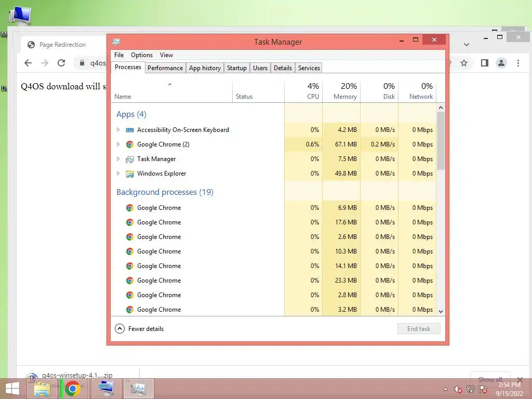The width and height of the screenshot is (532, 399).
Task: Sort by the Status column header
Action: [259, 91]
